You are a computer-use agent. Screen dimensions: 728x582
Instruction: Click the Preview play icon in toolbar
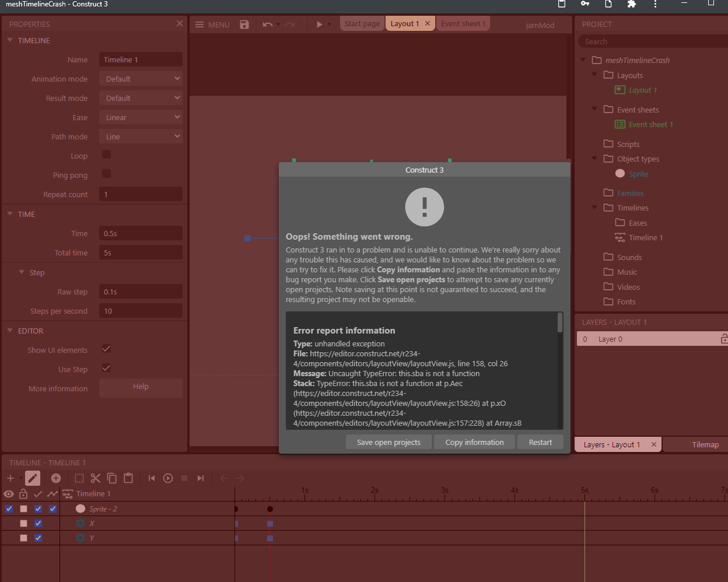[319, 24]
